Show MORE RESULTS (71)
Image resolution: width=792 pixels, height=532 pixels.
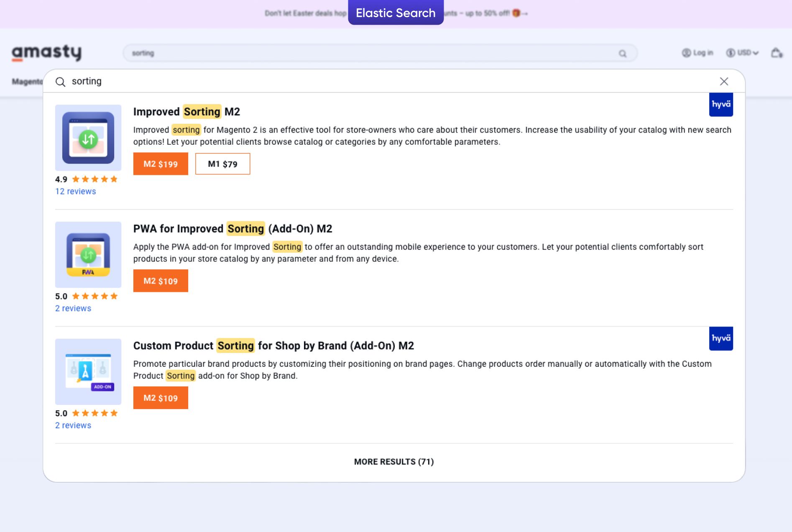pos(393,462)
